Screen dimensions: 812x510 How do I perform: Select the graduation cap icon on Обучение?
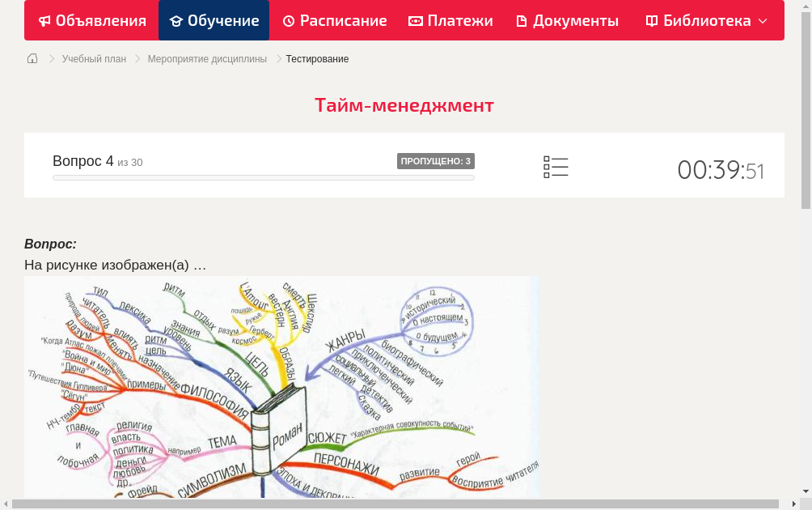(x=176, y=20)
